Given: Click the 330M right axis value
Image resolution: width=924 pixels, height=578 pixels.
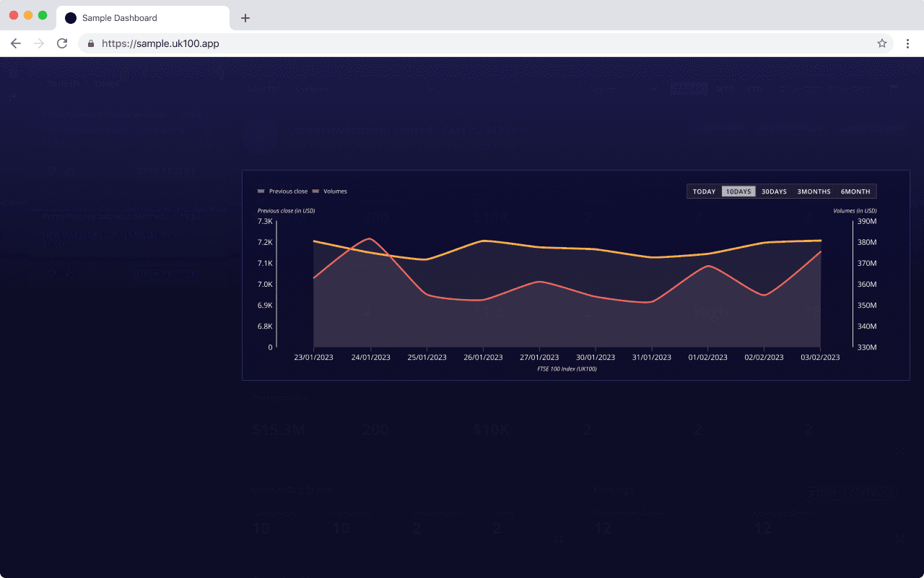Looking at the screenshot, I should [x=866, y=347].
